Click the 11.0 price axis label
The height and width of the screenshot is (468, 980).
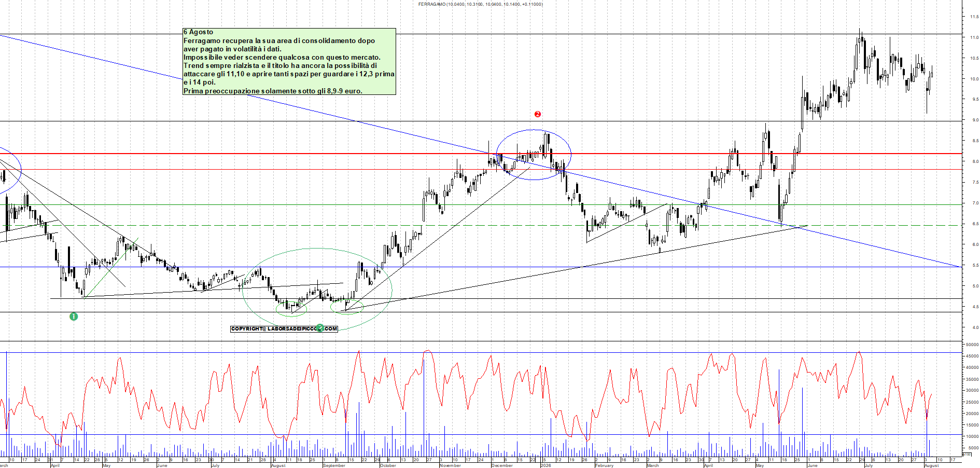(x=974, y=37)
